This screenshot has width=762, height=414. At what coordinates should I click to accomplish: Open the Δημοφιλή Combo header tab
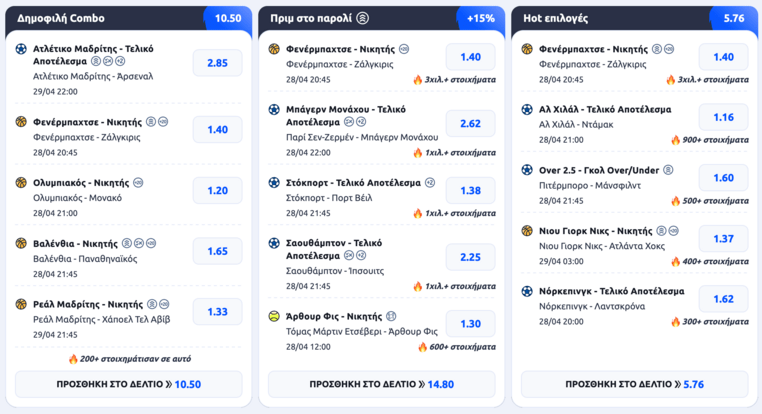coord(61,18)
